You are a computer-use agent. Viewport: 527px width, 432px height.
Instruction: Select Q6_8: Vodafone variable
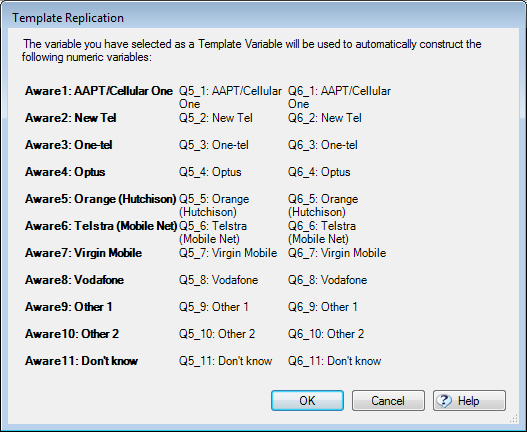(x=327, y=280)
